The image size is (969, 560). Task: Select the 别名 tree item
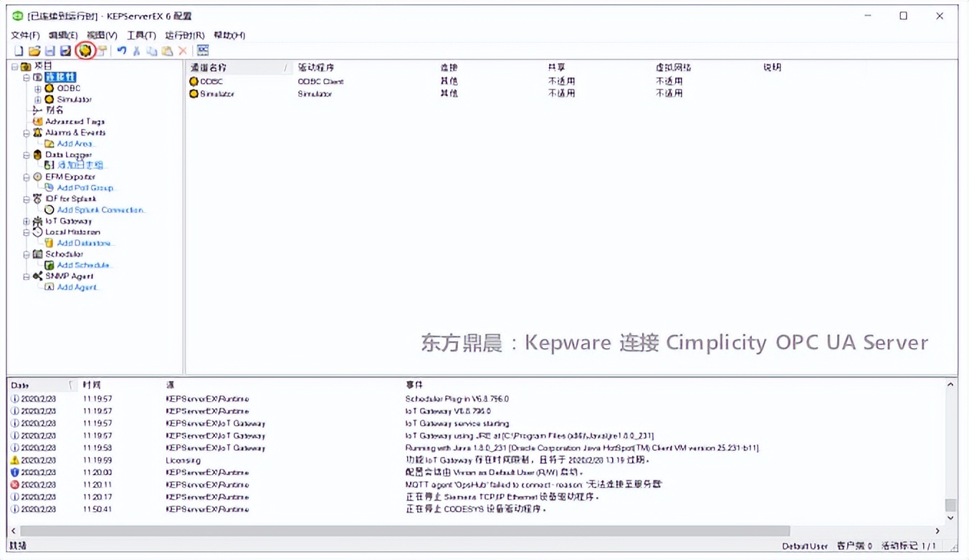[x=54, y=110]
